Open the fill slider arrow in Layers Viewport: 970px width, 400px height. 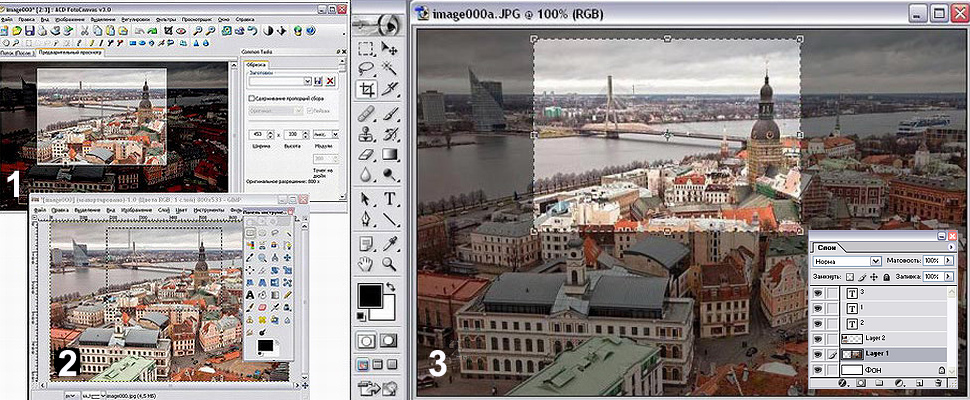click(x=948, y=277)
